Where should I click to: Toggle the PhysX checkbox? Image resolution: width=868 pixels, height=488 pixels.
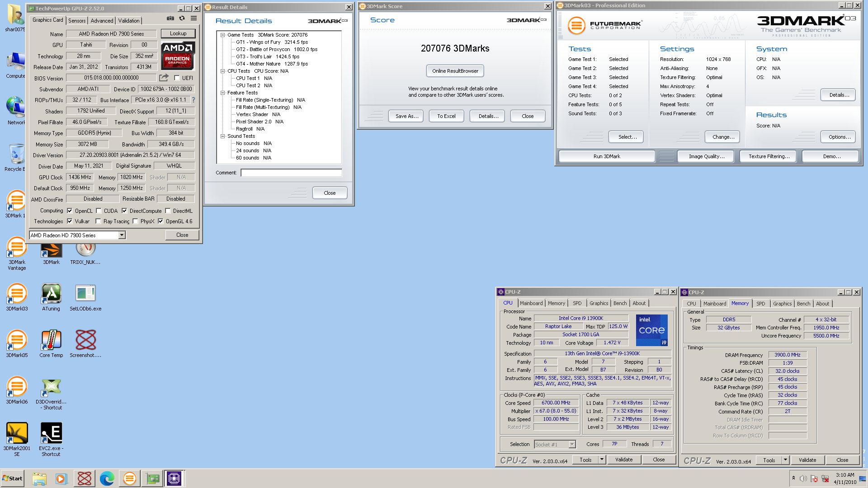[x=135, y=221]
